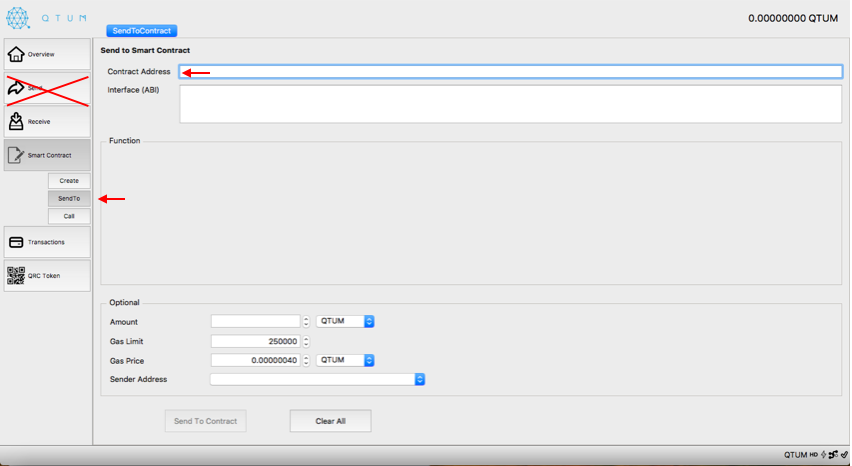This screenshot has height=466, width=852.
Task: Choose the Call smart contract submenu item
Action: [x=69, y=216]
